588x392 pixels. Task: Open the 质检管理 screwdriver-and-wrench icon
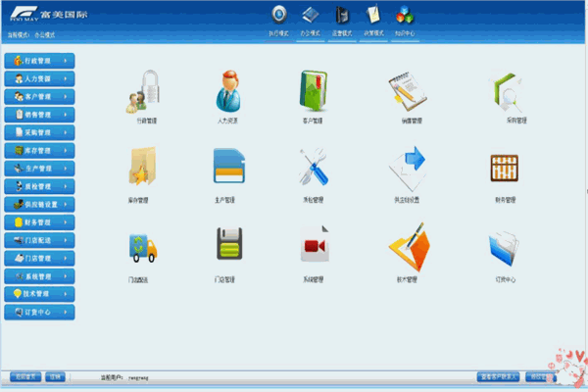point(314,167)
